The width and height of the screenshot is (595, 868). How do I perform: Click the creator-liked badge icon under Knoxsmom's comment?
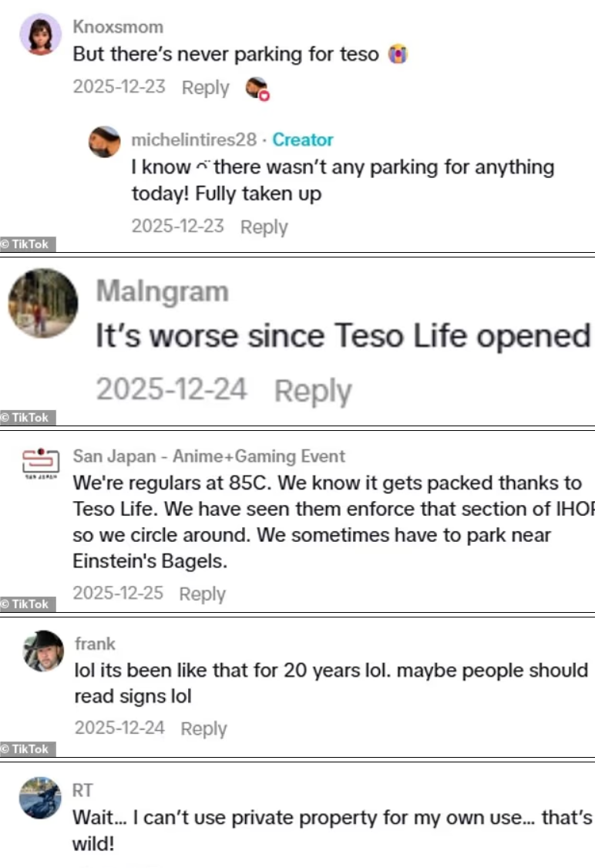coord(257,89)
